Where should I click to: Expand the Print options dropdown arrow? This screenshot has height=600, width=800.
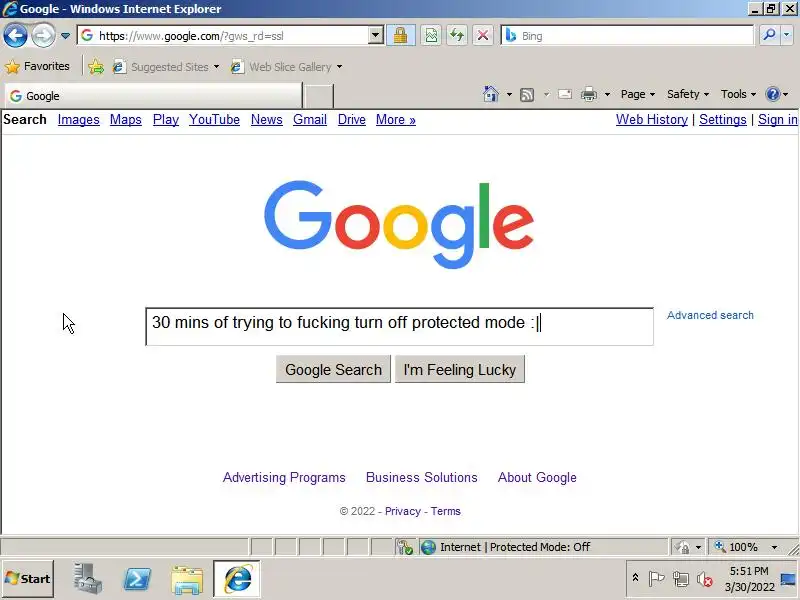tap(607, 94)
